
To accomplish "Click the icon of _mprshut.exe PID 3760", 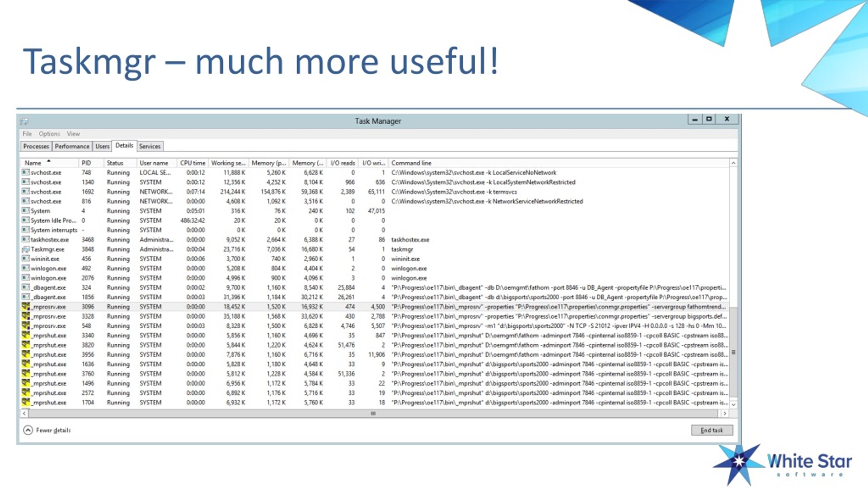I will click(x=26, y=374).
